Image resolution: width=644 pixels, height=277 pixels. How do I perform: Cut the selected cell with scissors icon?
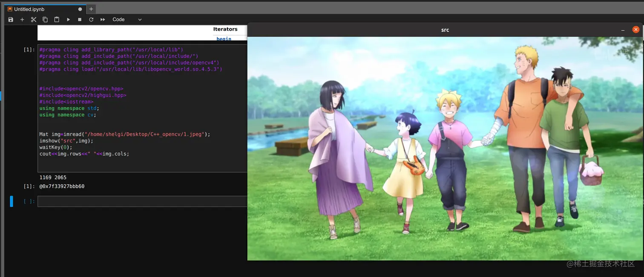click(x=34, y=20)
